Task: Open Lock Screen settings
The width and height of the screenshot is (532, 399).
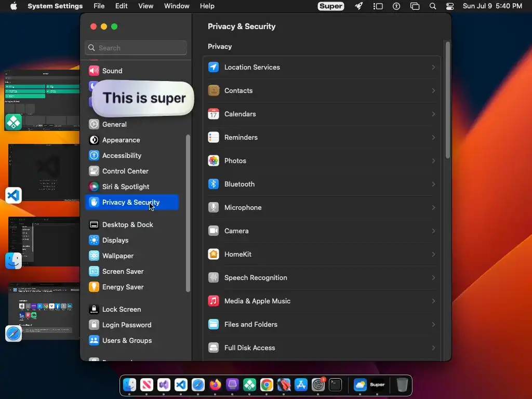Action: tap(131, 310)
